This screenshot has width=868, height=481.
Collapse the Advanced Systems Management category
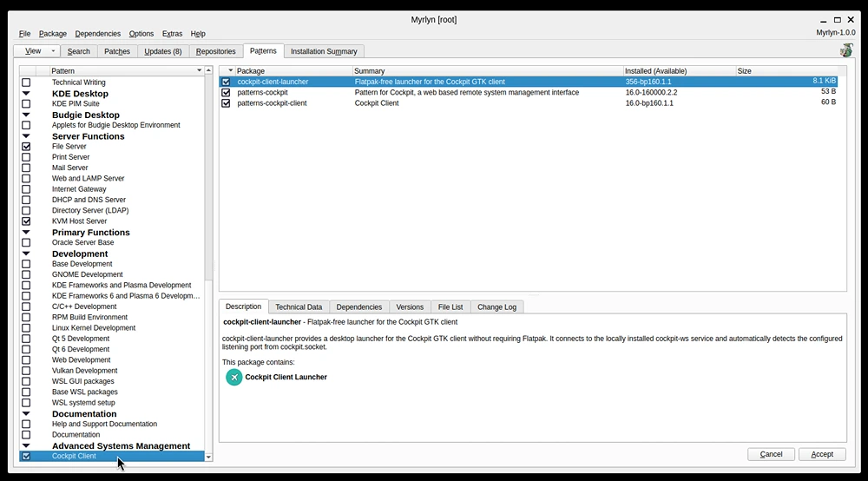pos(26,445)
